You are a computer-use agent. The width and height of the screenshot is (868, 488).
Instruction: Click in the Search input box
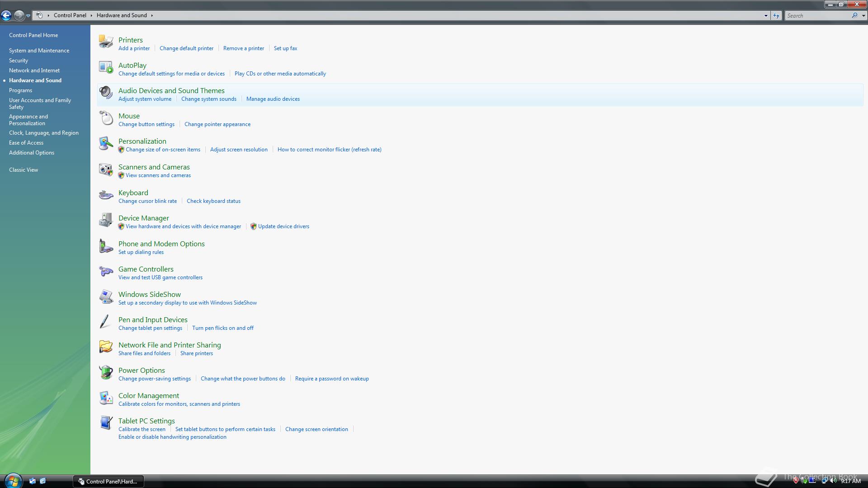click(x=817, y=15)
